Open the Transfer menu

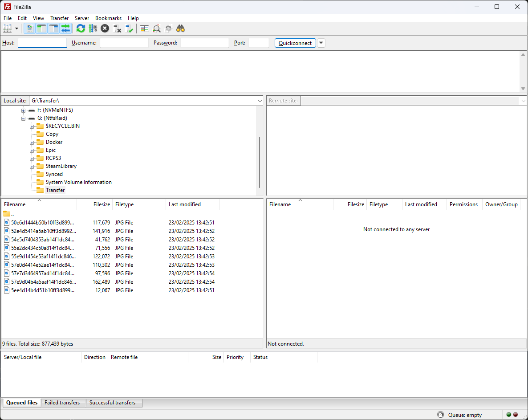[59, 18]
